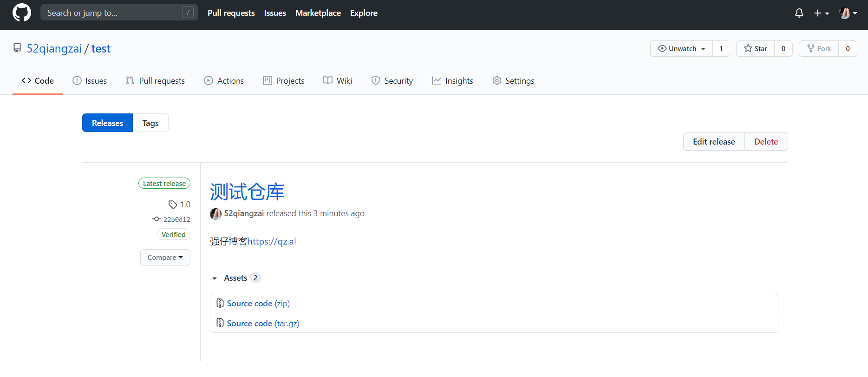Click the 52qiangzai author avatar
Viewport: 868px width, 377px height.
(215, 213)
